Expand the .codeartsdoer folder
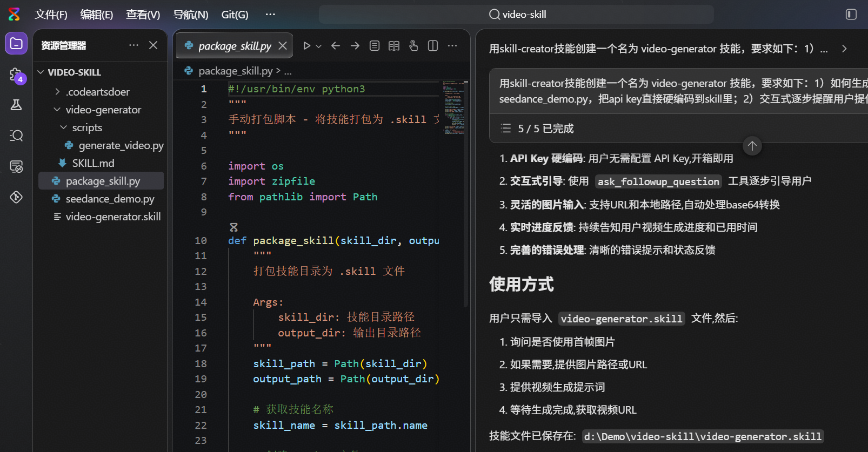868x452 pixels. tap(57, 92)
